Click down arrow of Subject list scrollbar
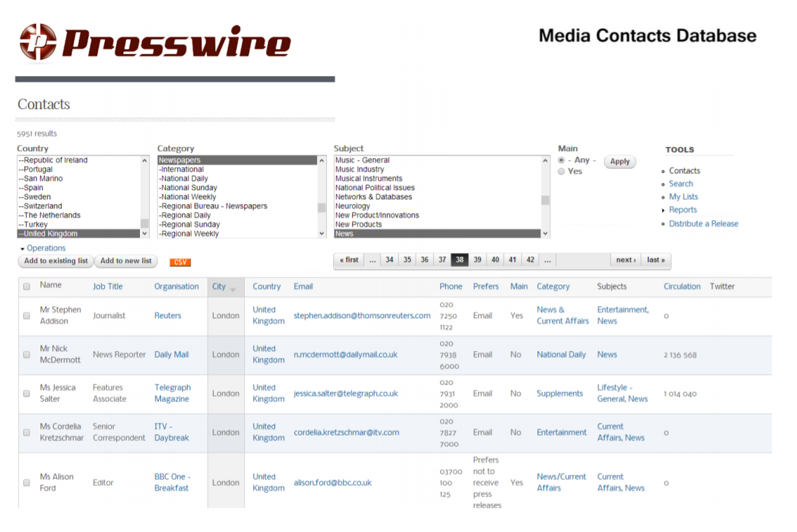 [545, 233]
